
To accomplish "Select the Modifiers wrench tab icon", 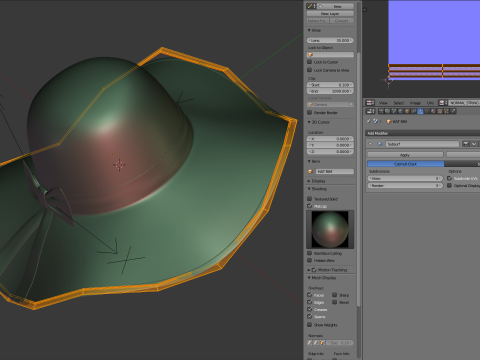I will coord(420,111).
